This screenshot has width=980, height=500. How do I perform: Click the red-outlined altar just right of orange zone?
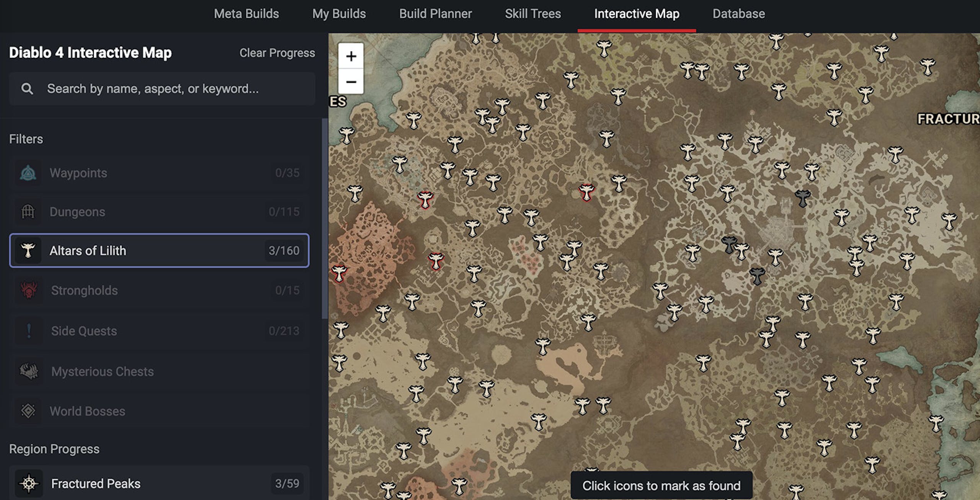(436, 261)
